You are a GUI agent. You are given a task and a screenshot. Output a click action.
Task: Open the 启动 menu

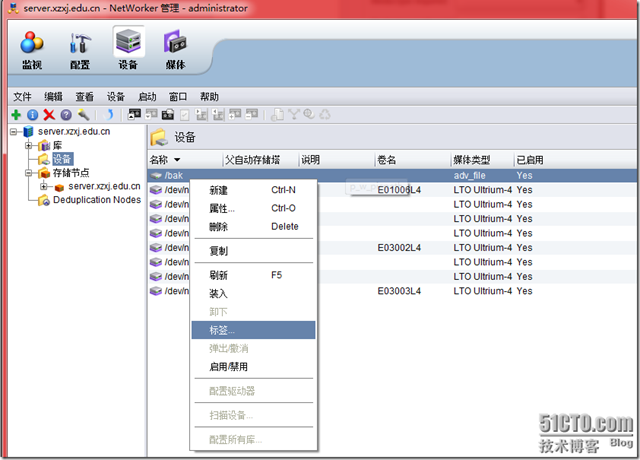(147, 97)
